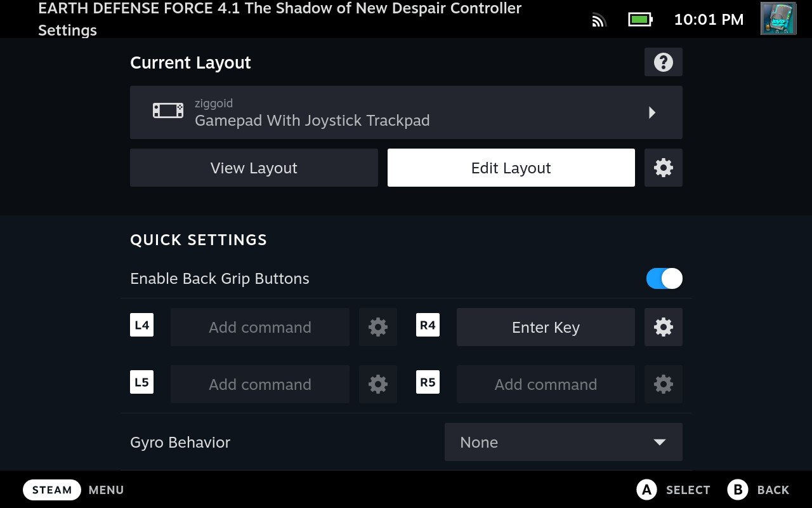Disable the Back Grip Buttons toggle
The width and height of the screenshot is (812, 508).
click(664, 279)
